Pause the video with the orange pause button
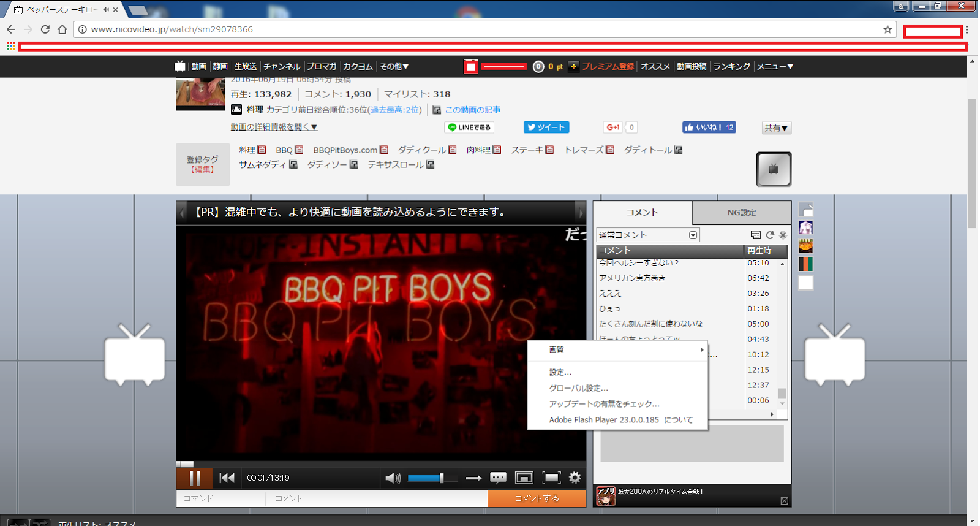Image resolution: width=980 pixels, height=526 pixels. tap(194, 478)
